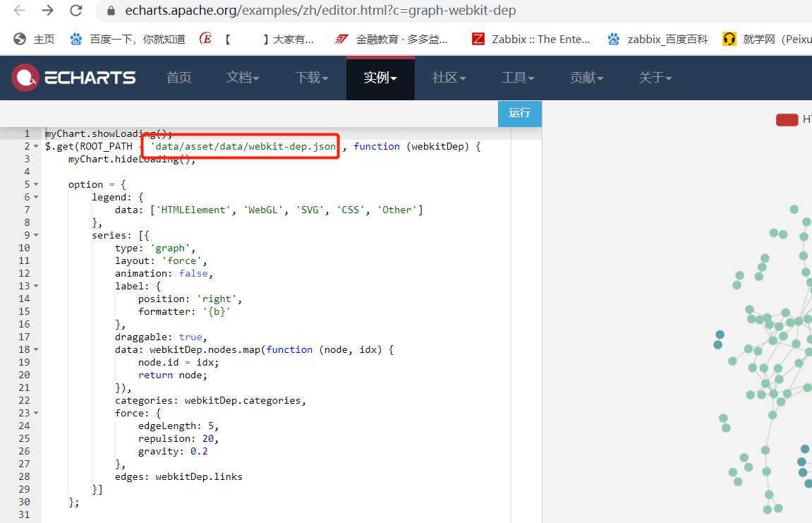Open the 大家有... bookmark

[257, 39]
